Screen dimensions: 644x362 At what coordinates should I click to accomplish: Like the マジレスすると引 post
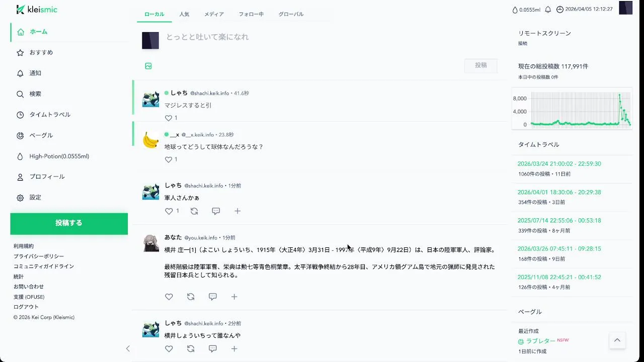point(169,118)
